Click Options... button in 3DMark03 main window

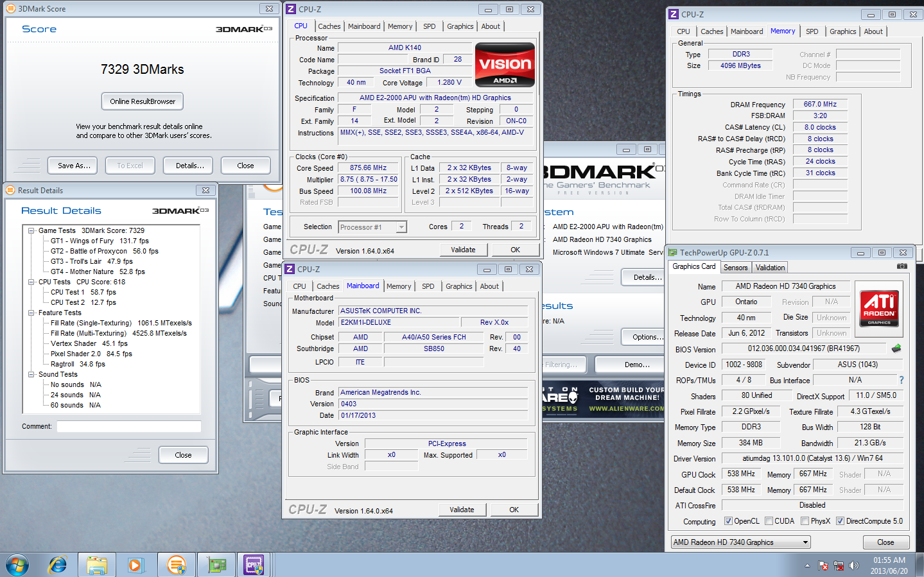643,337
